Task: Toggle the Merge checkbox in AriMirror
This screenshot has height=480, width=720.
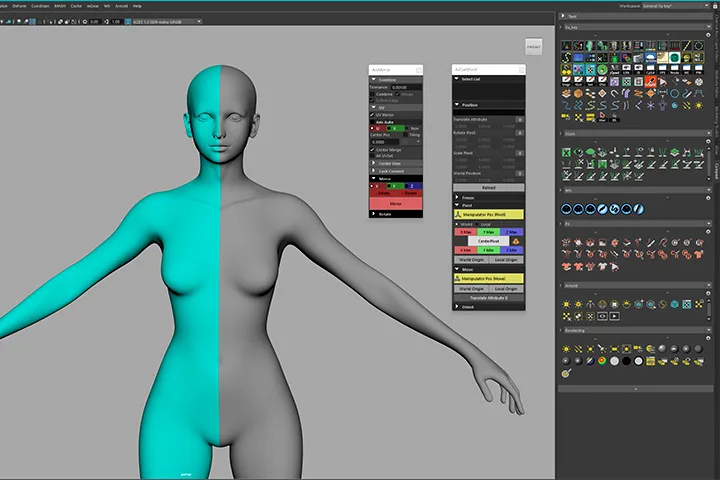Action: coord(398,94)
